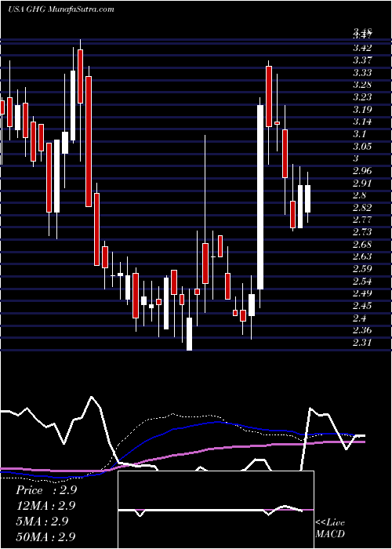This screenshot has height=549, width=392.
Task: Click the <<Live MACD label
Action: pos(330,528)
